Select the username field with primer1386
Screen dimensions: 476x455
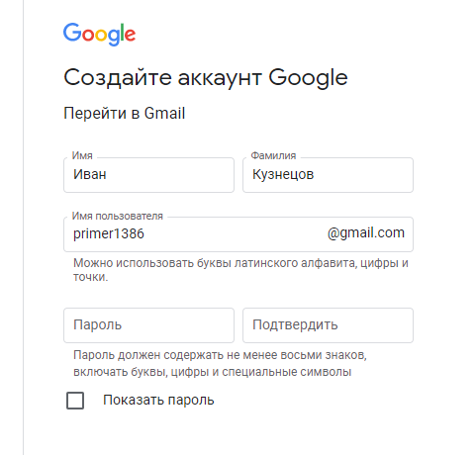pos(238,234)
